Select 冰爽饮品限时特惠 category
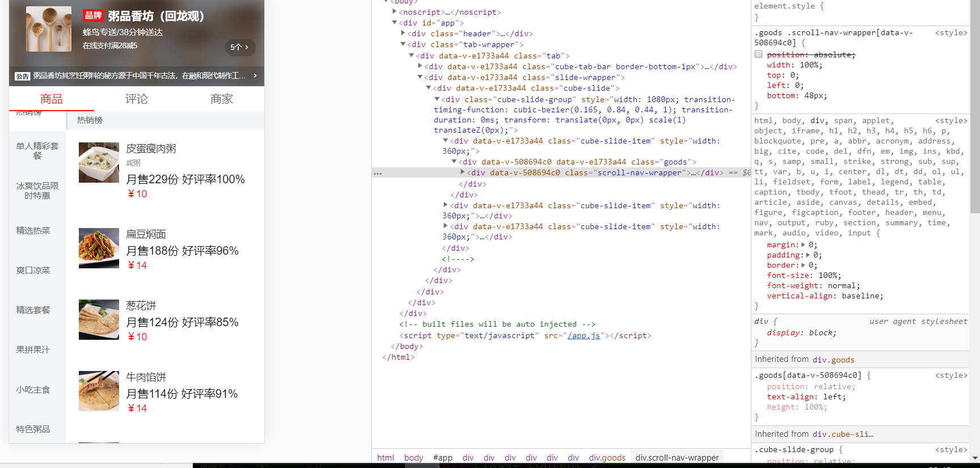The image size is (980, 468). tap(37, 191)
